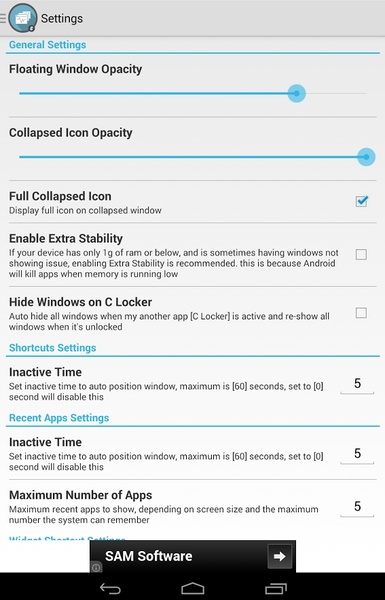Screen dimensions: 385x600
Task: Click Floating Window Opacity slider handle
Action: tap(297, 93)
